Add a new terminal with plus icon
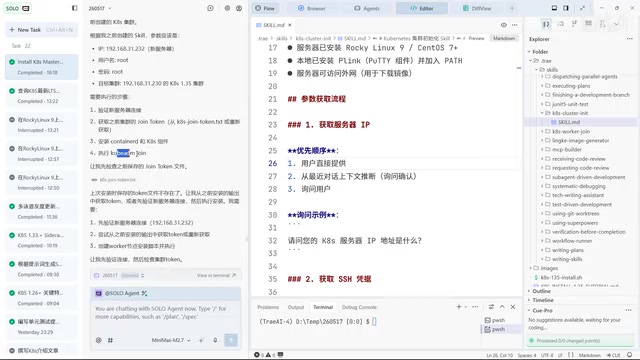 pyautogui.click(x=459, y=307)
